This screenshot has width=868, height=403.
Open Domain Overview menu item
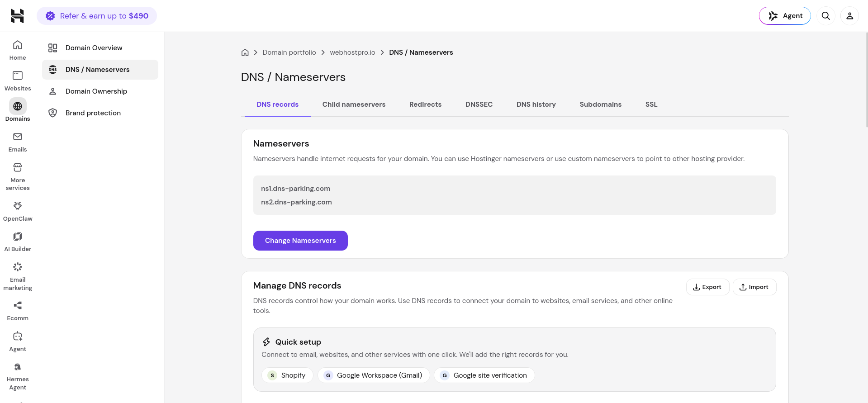pyautogui.click(x=100, y=48)
